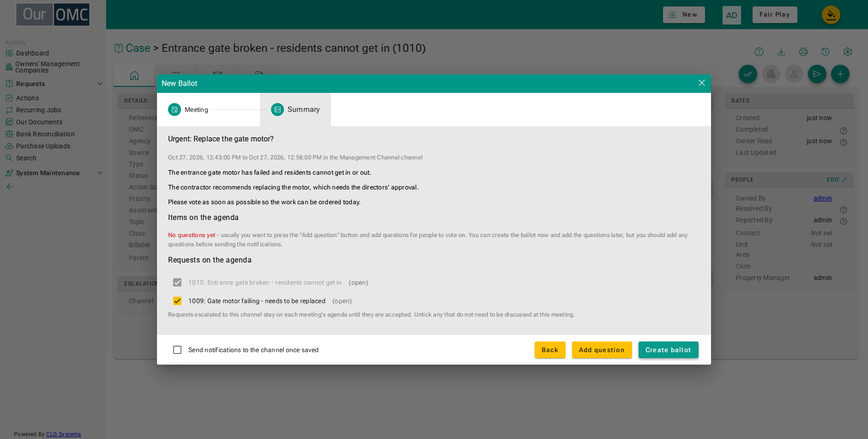Click the Case breadcrumb link
Viewport: 868px width, 439px height.
138,48
